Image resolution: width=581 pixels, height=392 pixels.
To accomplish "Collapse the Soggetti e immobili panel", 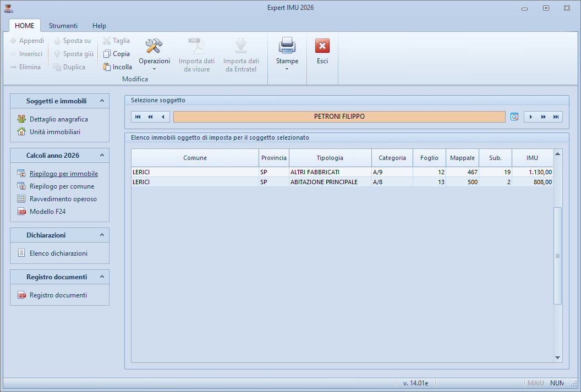I will (x=101, y=101).
